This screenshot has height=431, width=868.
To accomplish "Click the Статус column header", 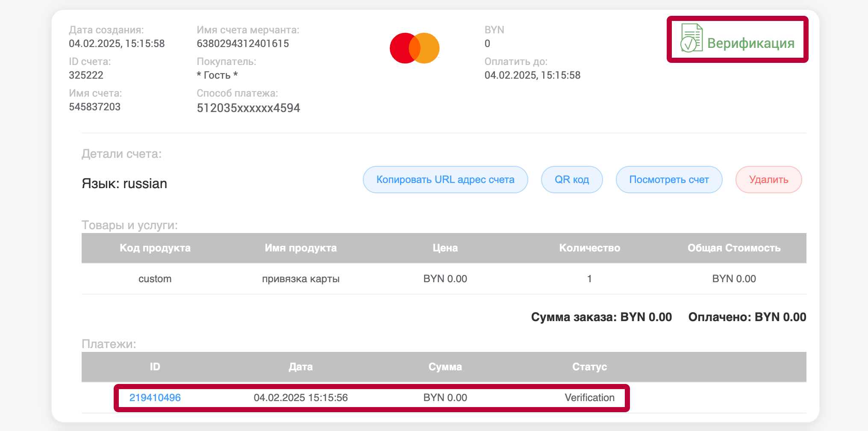I will 589,366.
